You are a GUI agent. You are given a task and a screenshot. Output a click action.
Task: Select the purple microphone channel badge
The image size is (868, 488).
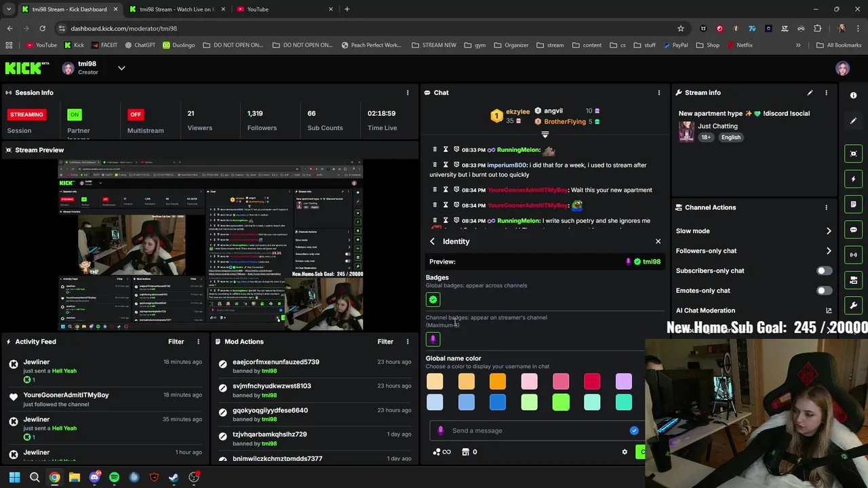click(x=433, y=339)
